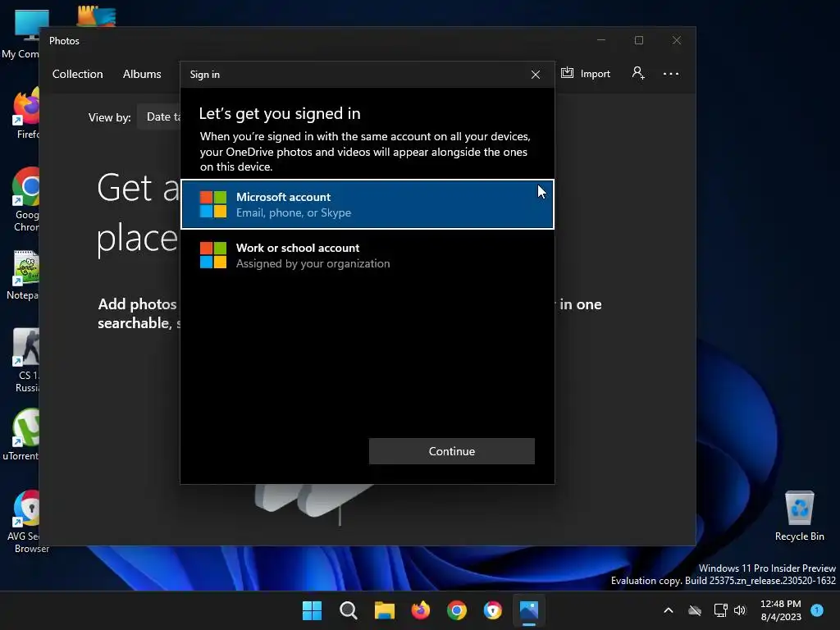The width and height of the screenshot is (840, 630).
Task: Open File Explorer from the taskbar
Action: (x=384, y=610)
